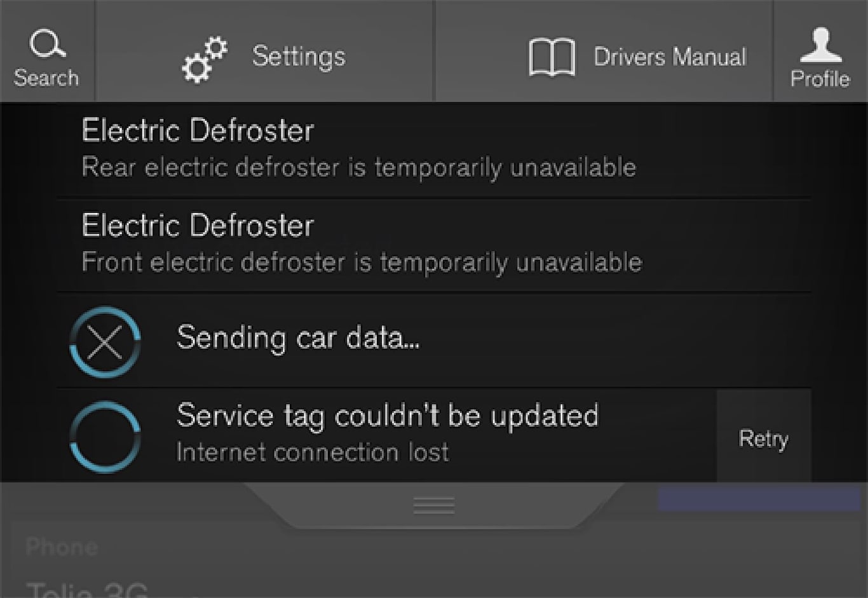The width and height of the screenshot is (868, 598).
Task: Tap "Service tag couldn't be updated" message
Action: click(387, 416)
